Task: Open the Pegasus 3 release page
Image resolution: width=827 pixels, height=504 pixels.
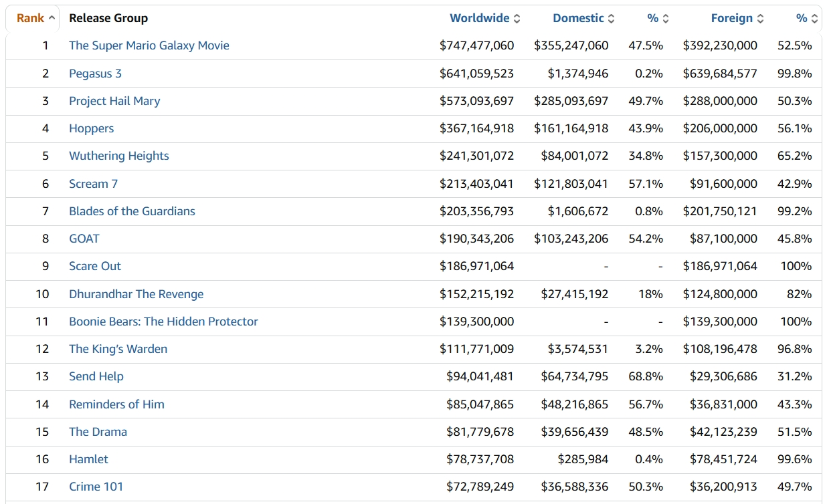Action: pyautogui.click(x=95, y=74)
